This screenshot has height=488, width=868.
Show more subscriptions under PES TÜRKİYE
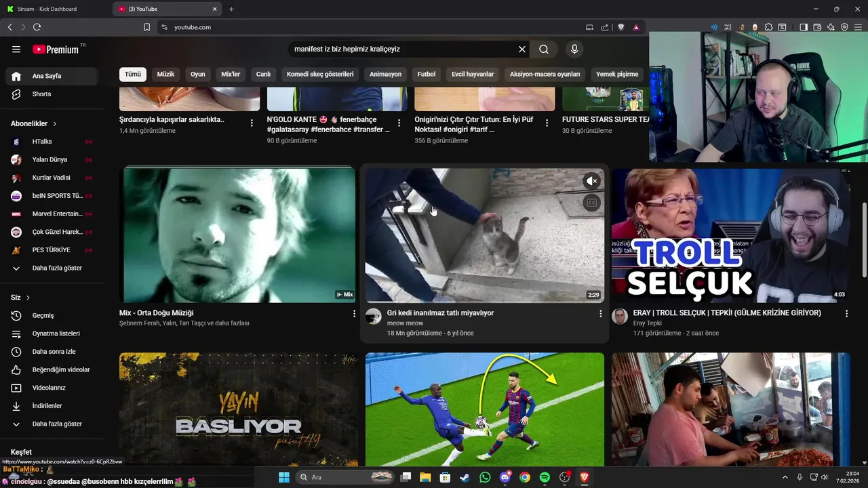coord(52,268)
